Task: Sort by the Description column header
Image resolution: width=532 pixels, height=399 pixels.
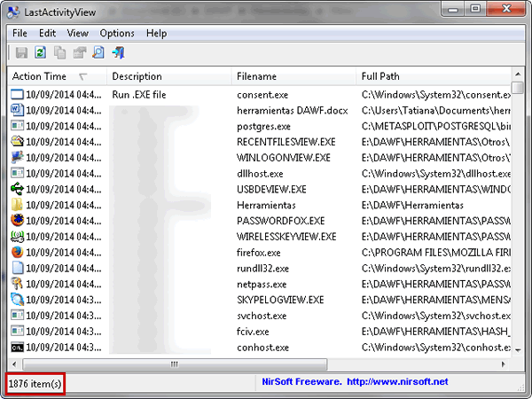Action: (169, 76)
